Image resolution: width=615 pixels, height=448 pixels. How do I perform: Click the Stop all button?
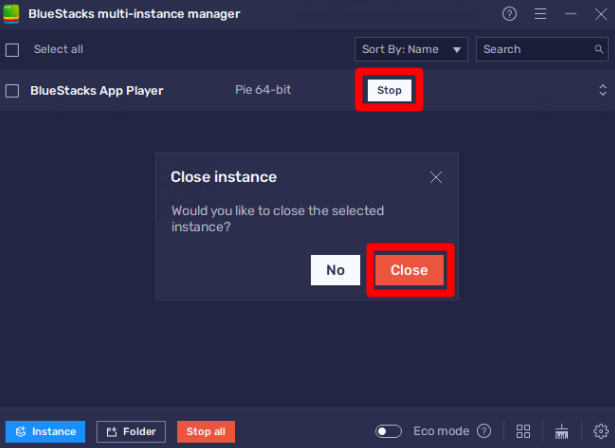coord(206,432)
